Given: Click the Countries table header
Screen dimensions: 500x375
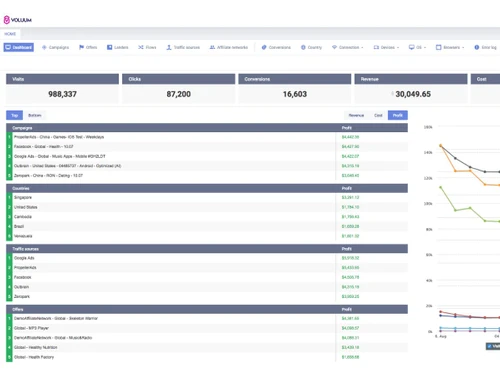Looking at the screenshot, I should coord(207,188).
